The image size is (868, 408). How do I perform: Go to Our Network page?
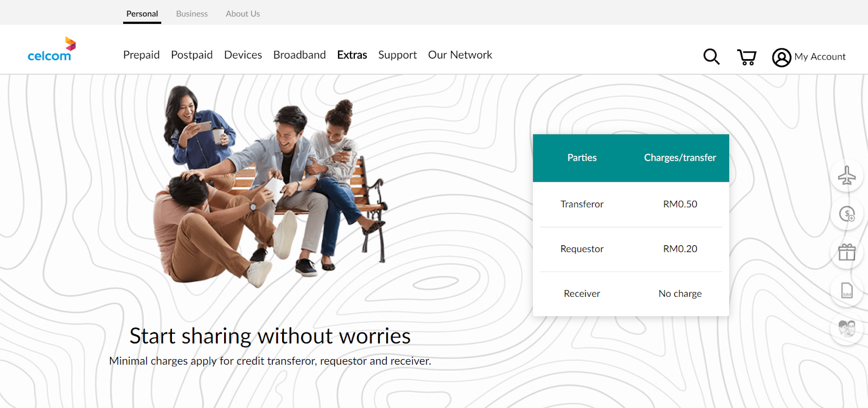(x=460, y=55)
